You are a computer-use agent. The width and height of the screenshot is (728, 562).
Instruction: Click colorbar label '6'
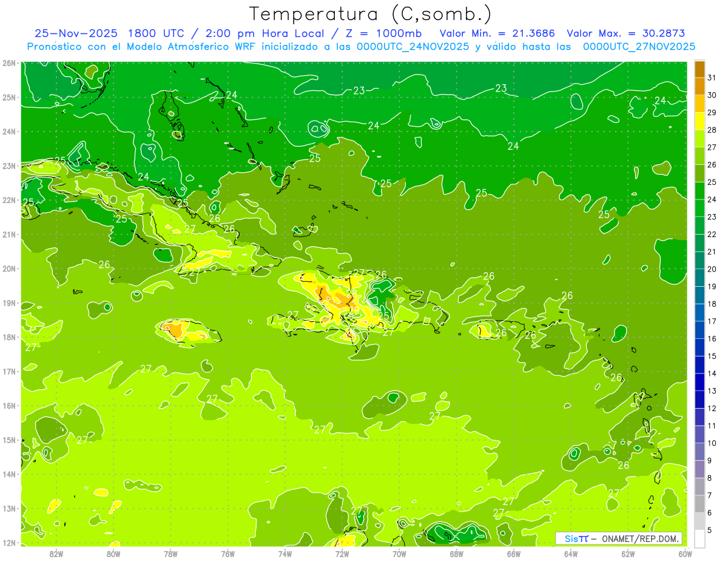[x=710, y=512]
